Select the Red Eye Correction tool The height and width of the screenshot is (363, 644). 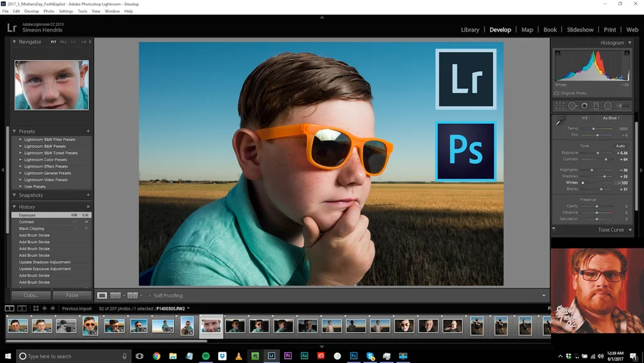pyautogui.click(x=585, y=106)
